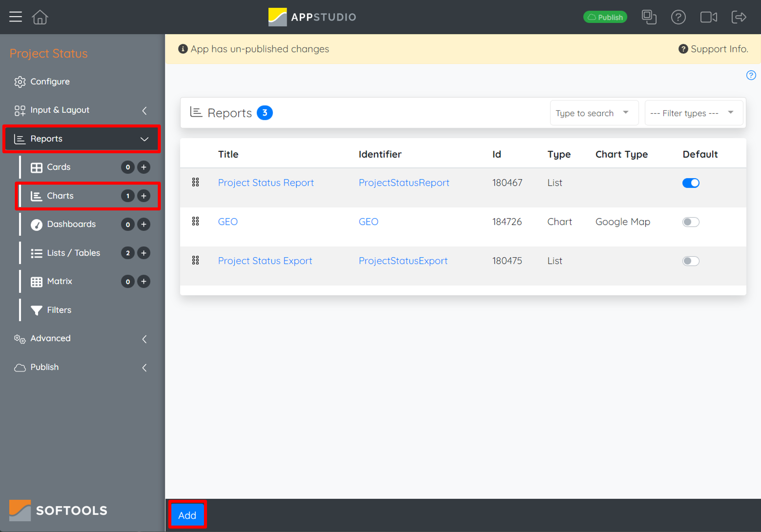Click the blue Add button
Image resolution: width=761 pixels, height=532 pixels.
187,515
